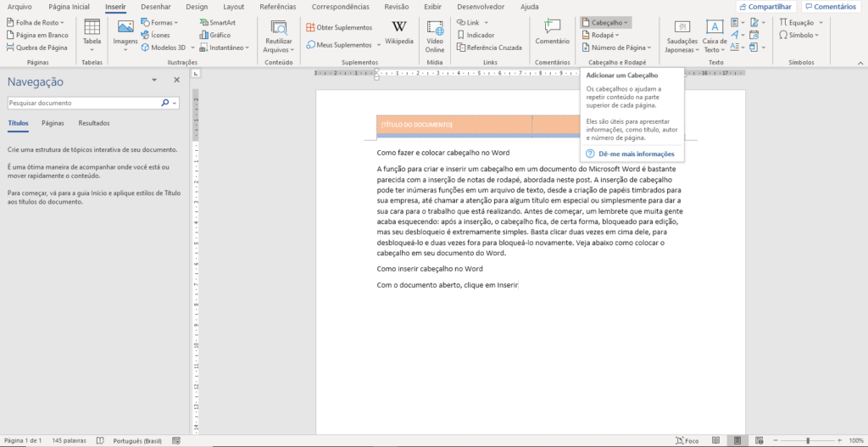
Task: Click the Wikipedia add-in button
Action: [399, 33]
